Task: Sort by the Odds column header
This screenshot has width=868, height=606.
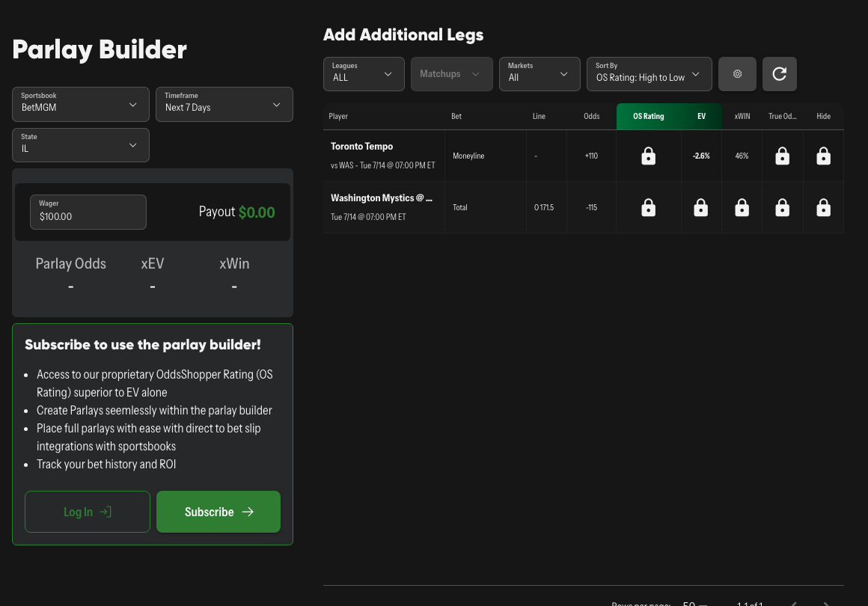Action: tap(591, 116)
